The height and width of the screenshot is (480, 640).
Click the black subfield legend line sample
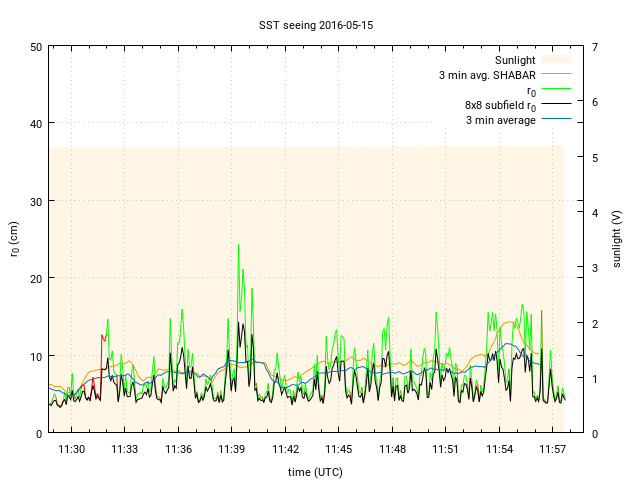pyautogui.click(x=556, y=105)
